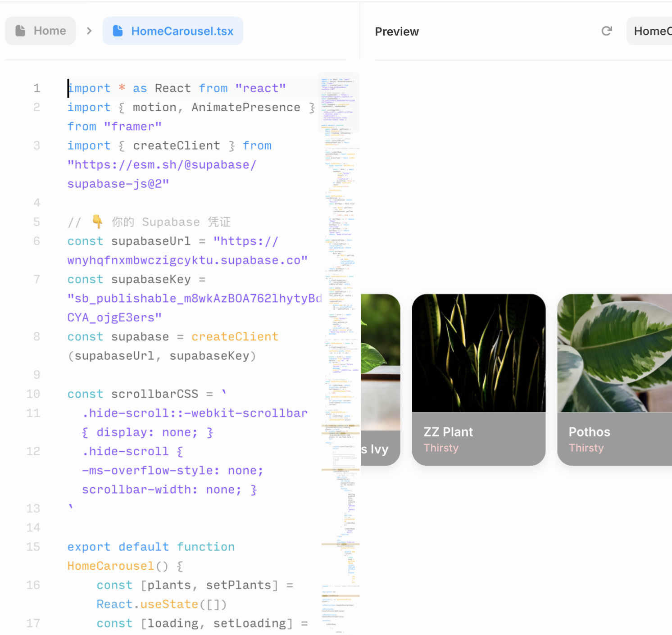Click the Thirsty status under Pothos
This screenshot has width=672, height=635.
point(586,448)
